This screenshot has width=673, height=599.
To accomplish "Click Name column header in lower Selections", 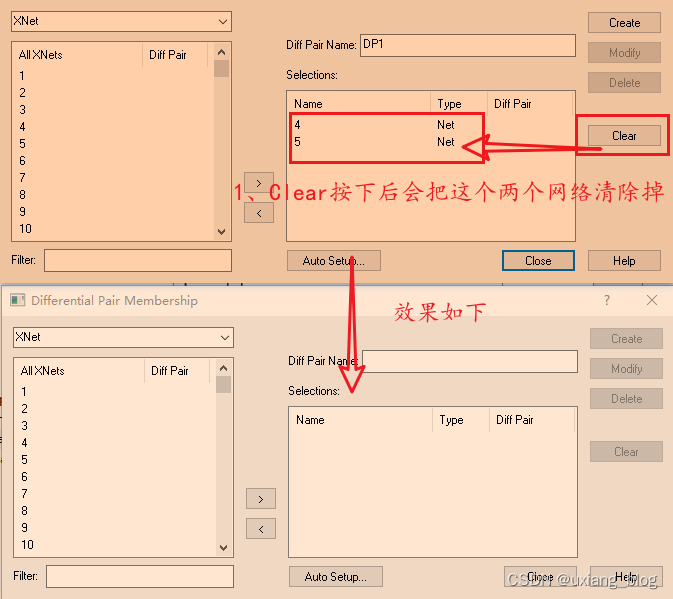I will (x=362, y=420).
